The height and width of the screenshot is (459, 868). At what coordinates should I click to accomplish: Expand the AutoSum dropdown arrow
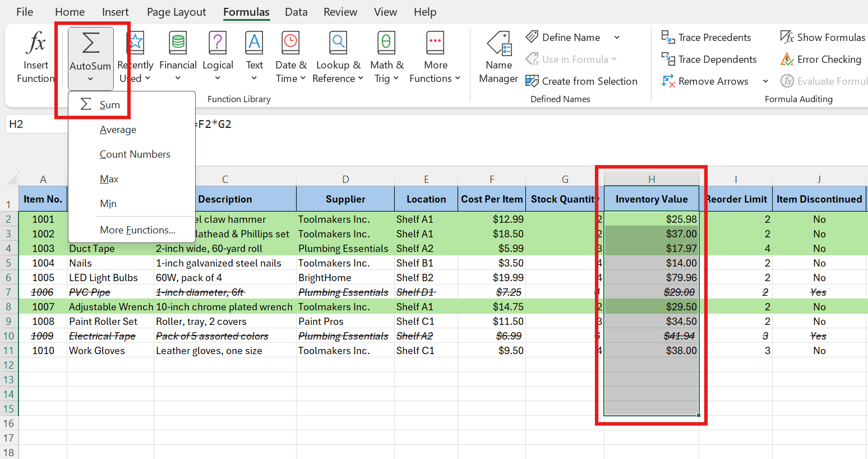[x=90, y=79]
